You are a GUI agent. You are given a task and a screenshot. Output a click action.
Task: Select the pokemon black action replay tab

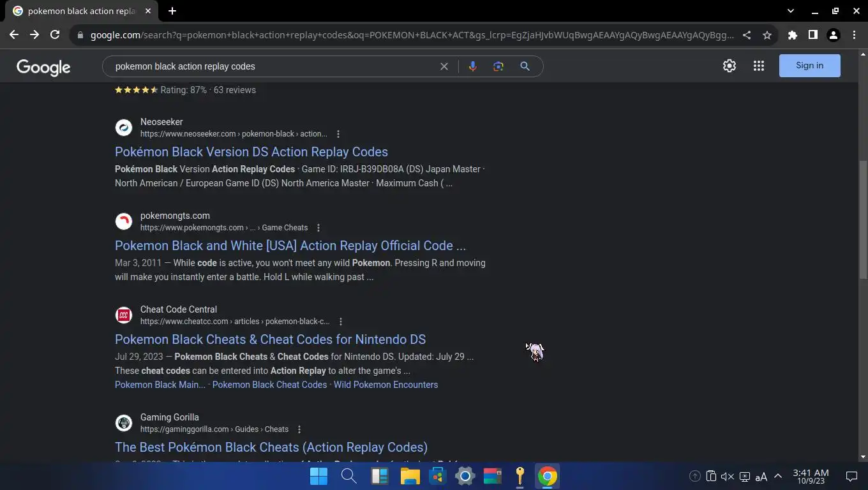81,11
